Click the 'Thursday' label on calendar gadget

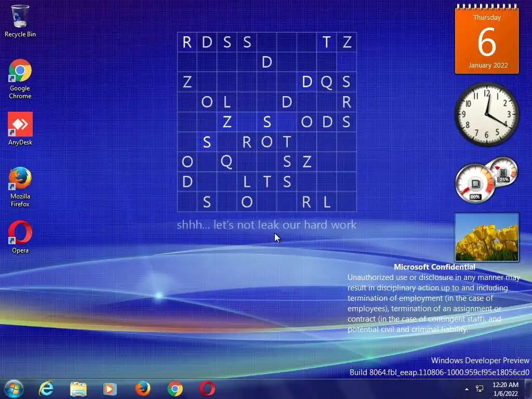click(487, 17)
